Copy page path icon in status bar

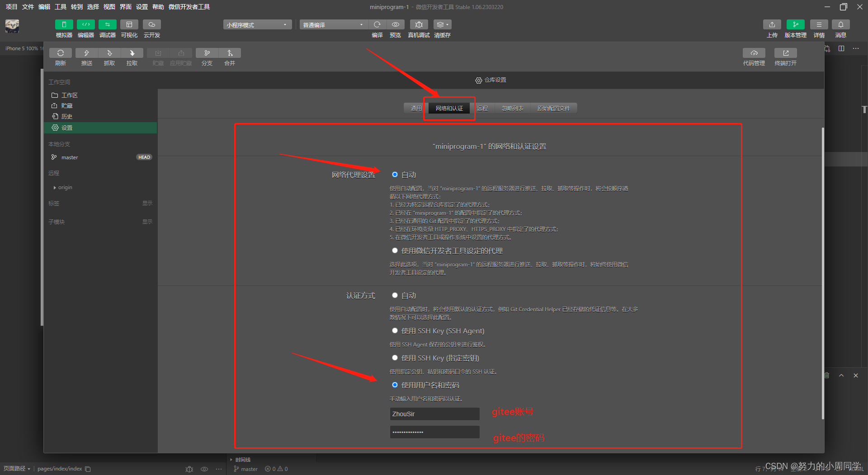tap(88, 469)
